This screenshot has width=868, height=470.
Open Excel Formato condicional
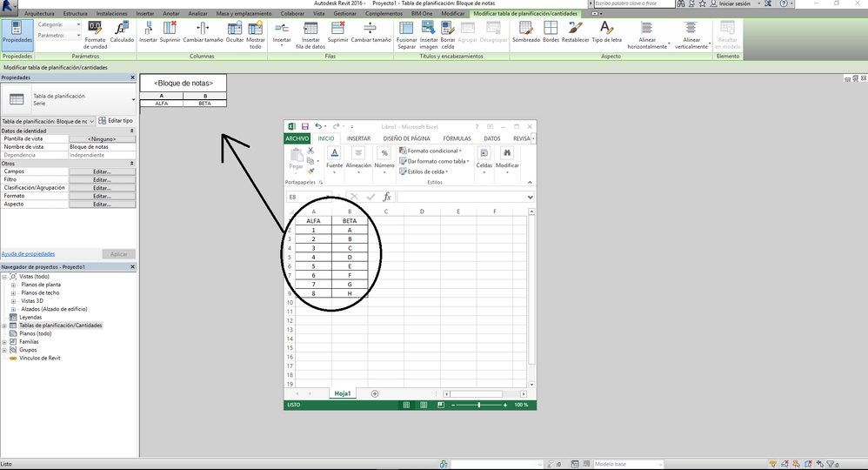point(431,151)
